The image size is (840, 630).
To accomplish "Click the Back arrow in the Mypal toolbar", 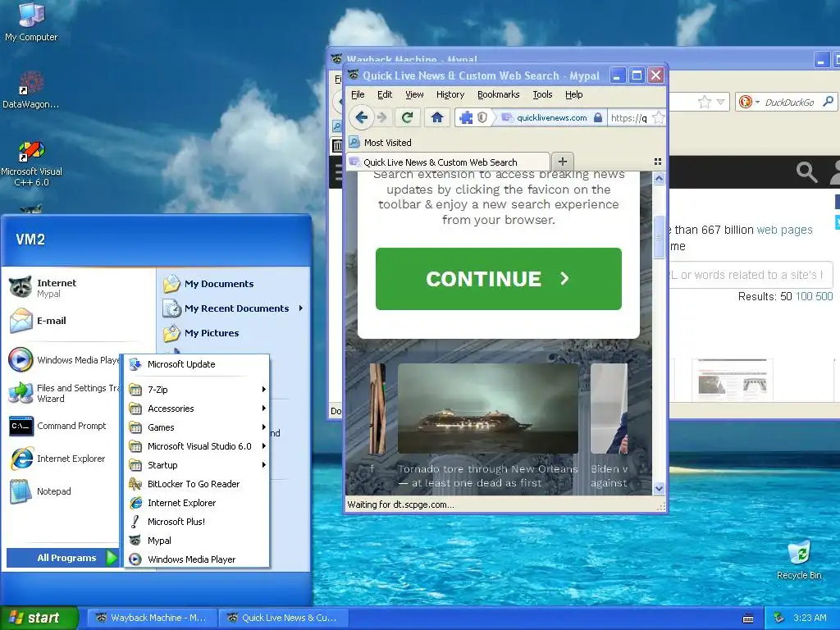I will click(x=362, y=117).
